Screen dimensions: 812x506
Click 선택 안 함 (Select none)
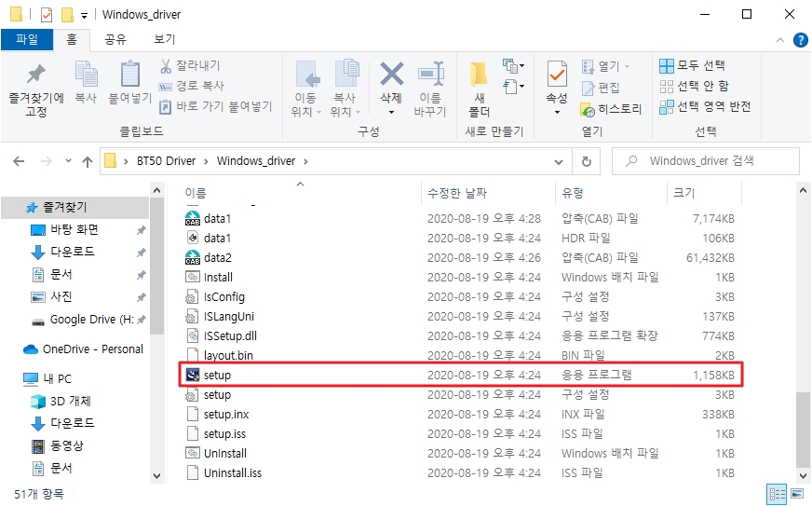pyautogui.click(x=694, y=86)
